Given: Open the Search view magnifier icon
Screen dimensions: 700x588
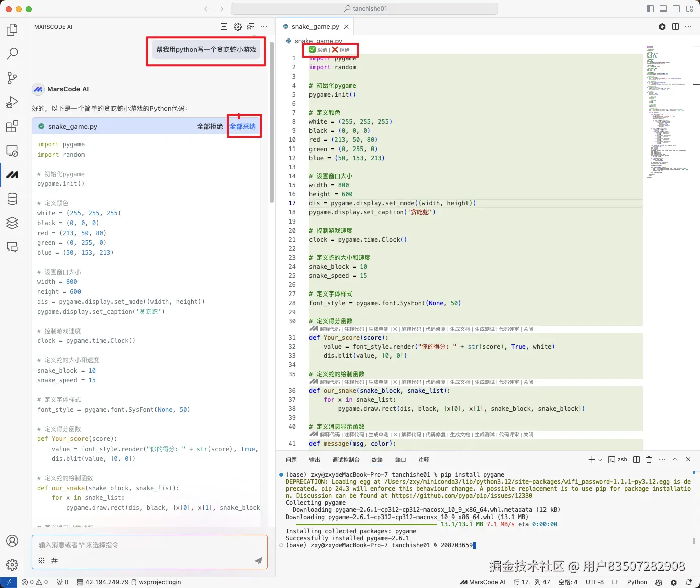Looking at the screenshot, I should pos(12,53).
